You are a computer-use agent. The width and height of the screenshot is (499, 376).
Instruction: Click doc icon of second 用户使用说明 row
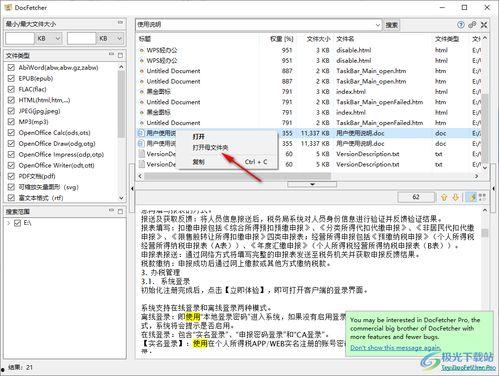pyautogui.click(x=141, y=144)
